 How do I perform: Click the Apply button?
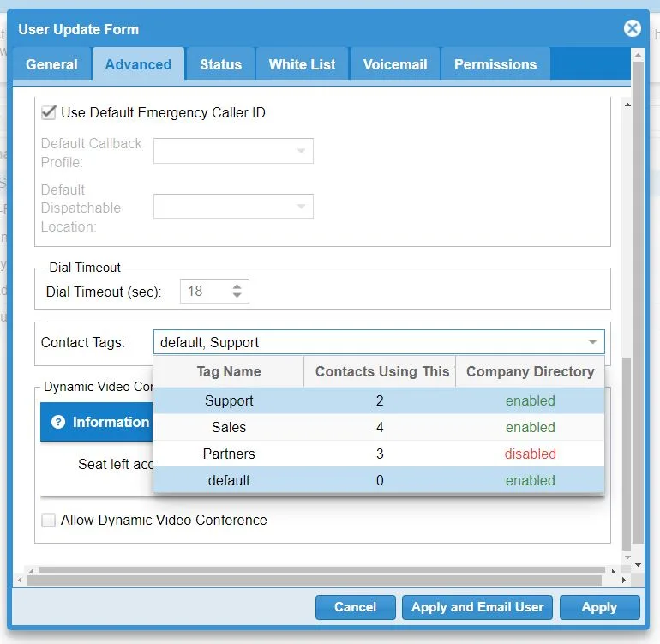pos(599,607)
